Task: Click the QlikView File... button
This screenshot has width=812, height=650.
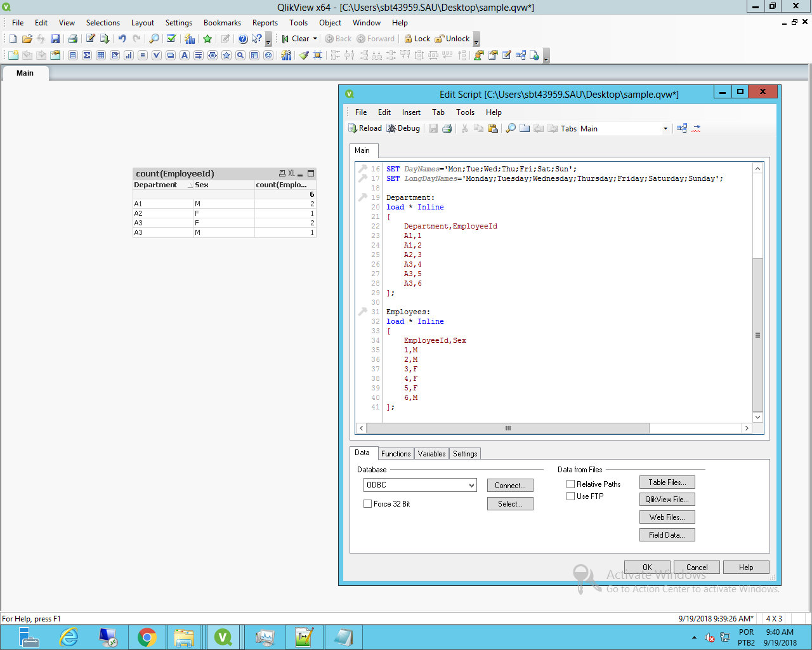Action: click(667, 500)
